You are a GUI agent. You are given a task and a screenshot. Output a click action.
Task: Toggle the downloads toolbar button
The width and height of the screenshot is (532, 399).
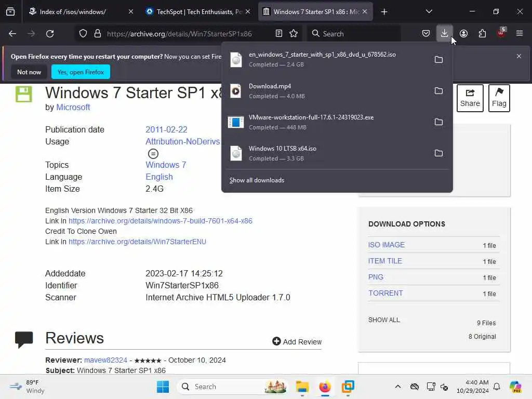[445, 34]
